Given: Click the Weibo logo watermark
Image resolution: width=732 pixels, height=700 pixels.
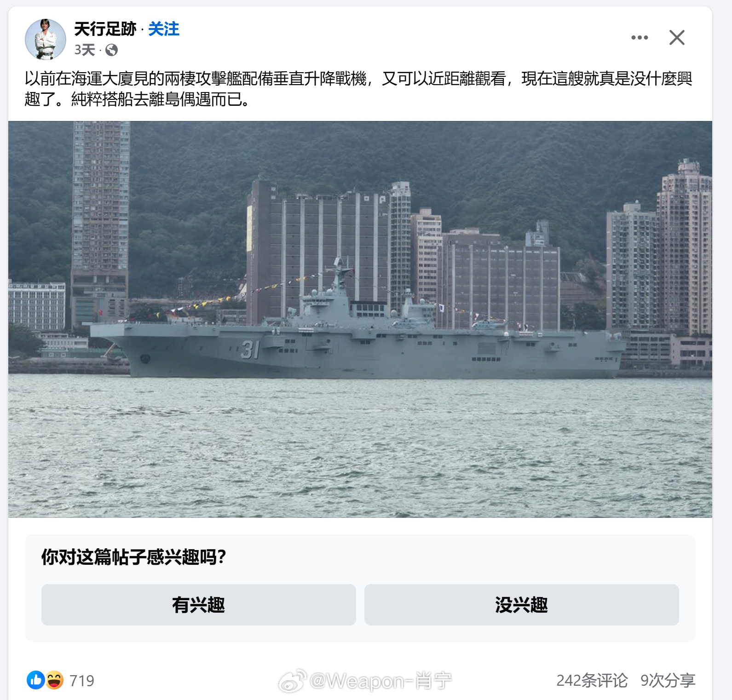Looking at the screenshot, I should (292, 681).
